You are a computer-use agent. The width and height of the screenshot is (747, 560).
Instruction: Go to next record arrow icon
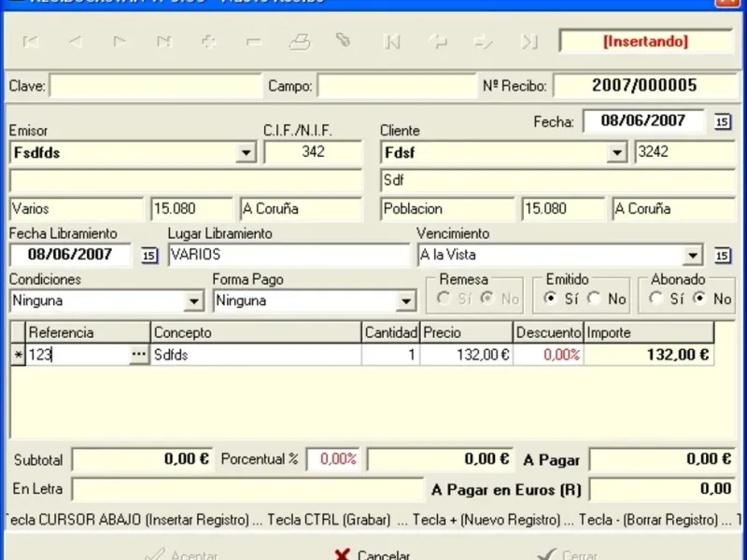[120, 42]
